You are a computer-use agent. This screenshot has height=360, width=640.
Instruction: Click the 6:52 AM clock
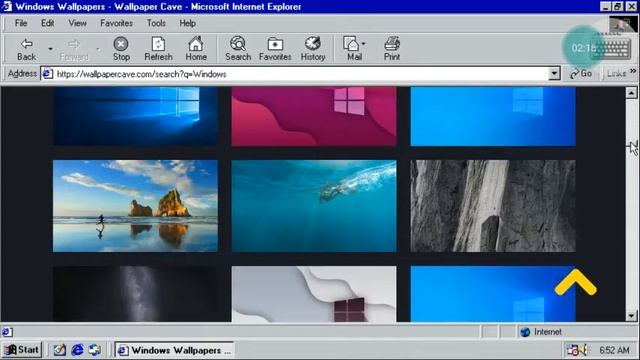[614, 350]
